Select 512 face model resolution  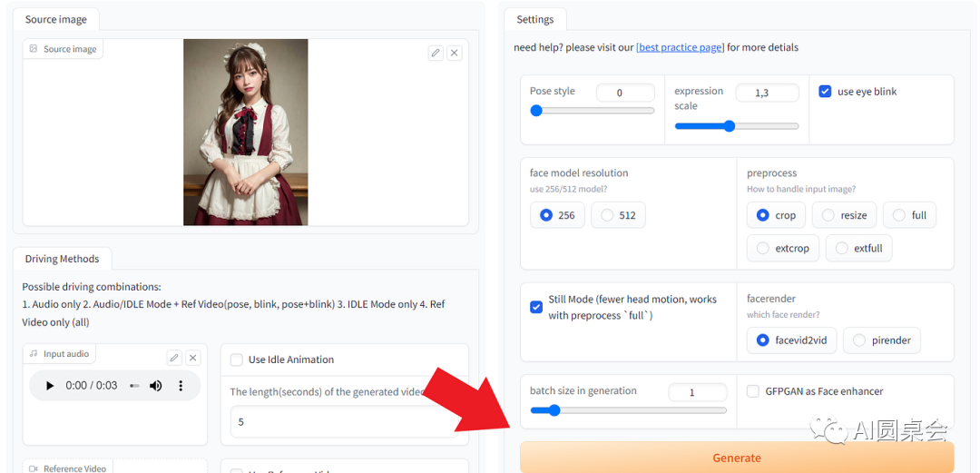click(618, 215)
